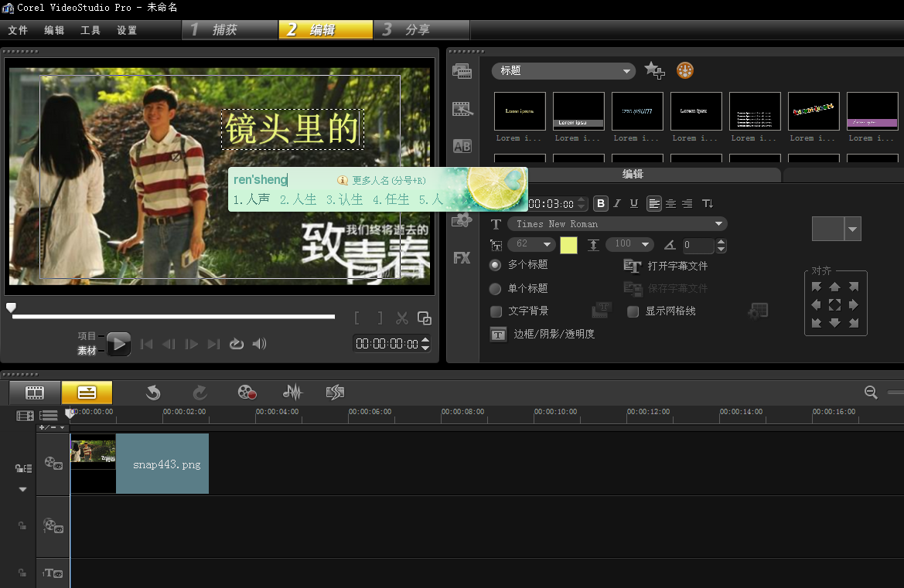Viewport: 904px width, 588px height.
Task: Adjust the preview timecode stepper
Action: (425, 344)
